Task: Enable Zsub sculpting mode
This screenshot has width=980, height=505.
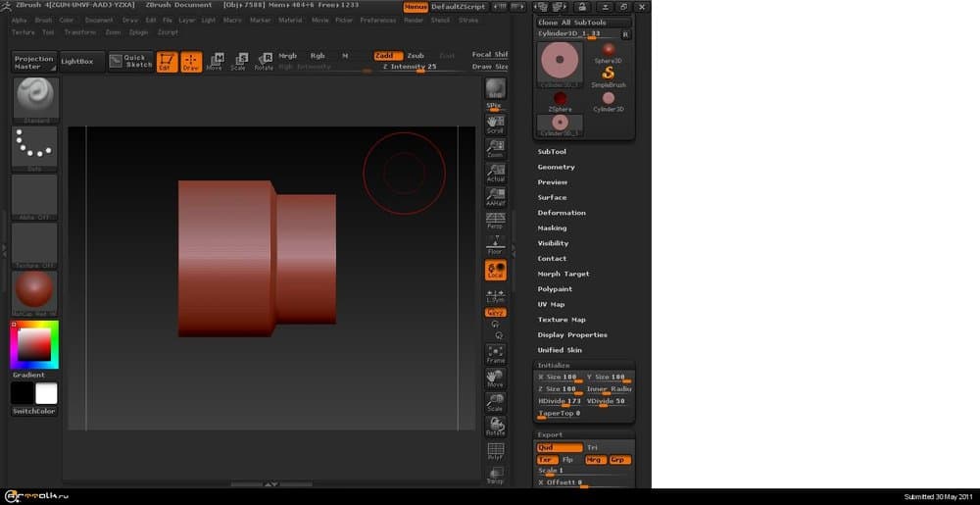Action: point(416,56)
